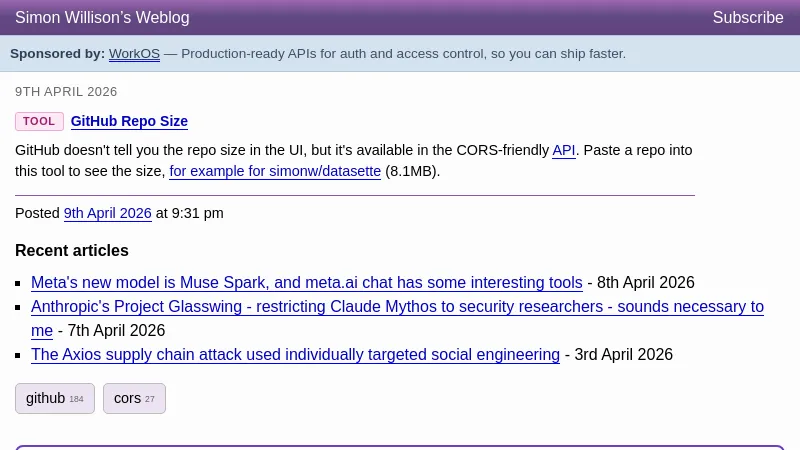Open the simonw/datasette example link
The width and height of the screenshot is (800, 450).
pos(275,171)
